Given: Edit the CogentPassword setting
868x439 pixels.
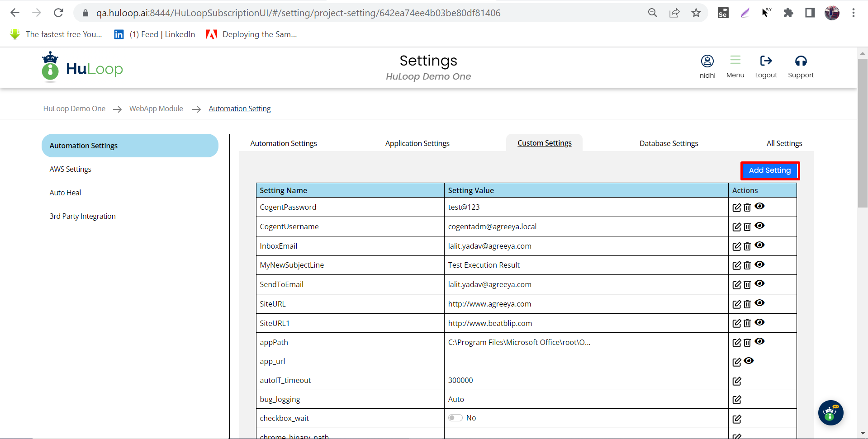Looking at the screenshot, I should tap(736, 208).
